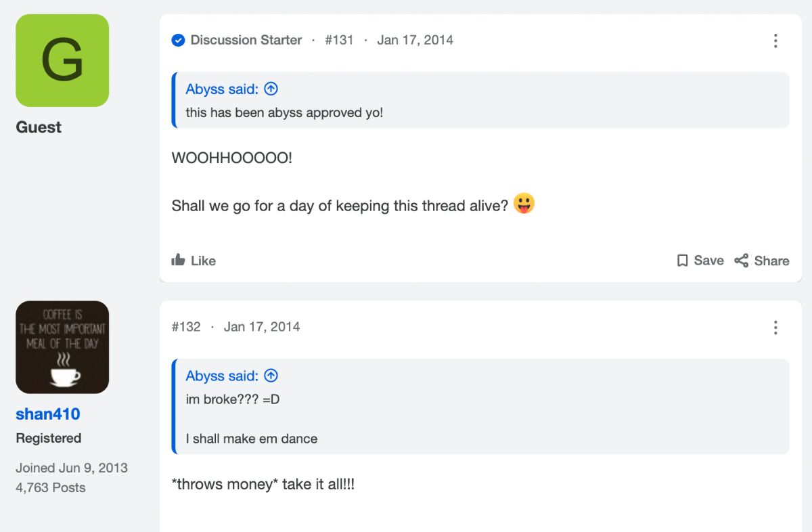Image resolution: width=812 pixels, height=532 pixels.
Task: Open the green G guest avatar
Action: (x=62, y=60)
